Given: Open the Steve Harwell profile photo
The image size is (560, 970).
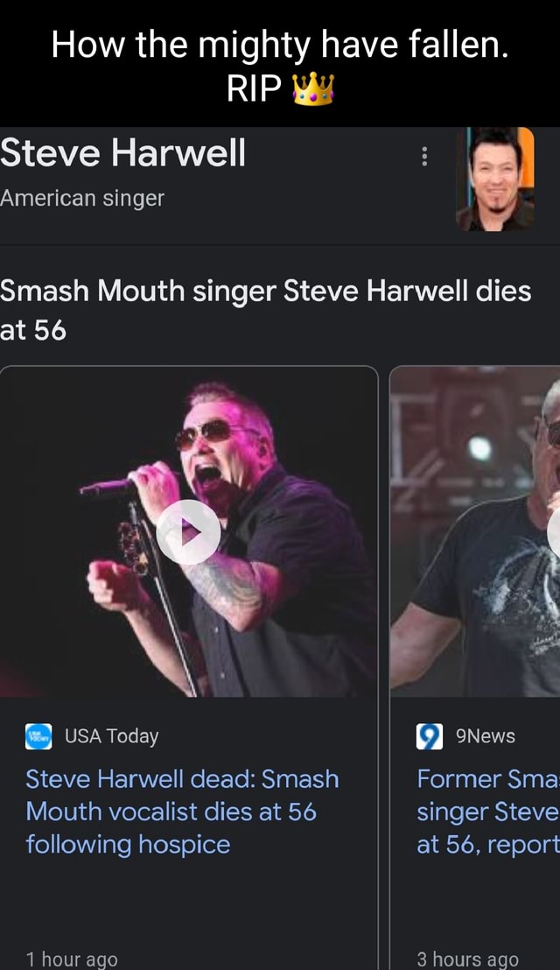Looking at the screenshot, I should (x=496, y=179).
